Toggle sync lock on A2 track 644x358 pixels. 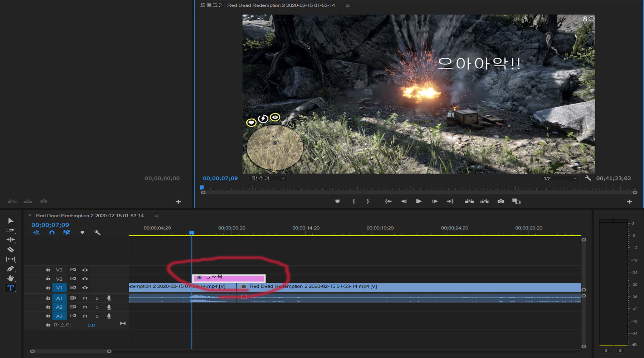(73, 307)
